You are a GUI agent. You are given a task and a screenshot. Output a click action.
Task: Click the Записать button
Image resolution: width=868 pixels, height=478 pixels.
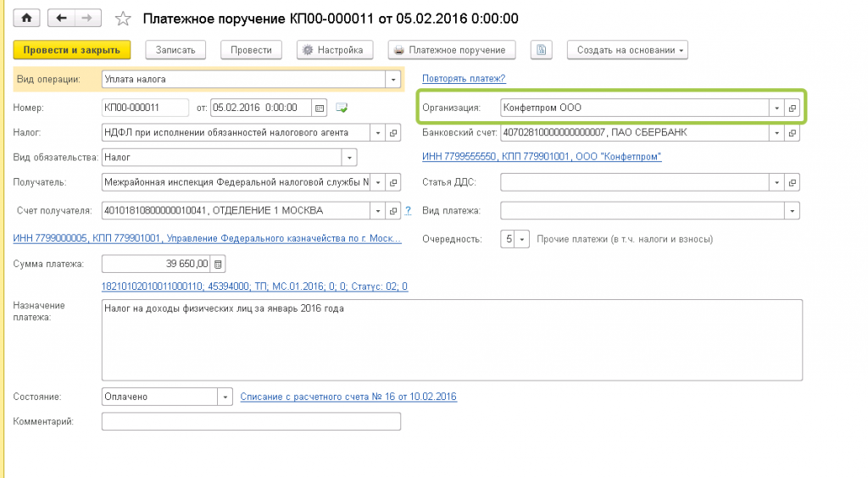pyautogui.click(x=175, y=50)
